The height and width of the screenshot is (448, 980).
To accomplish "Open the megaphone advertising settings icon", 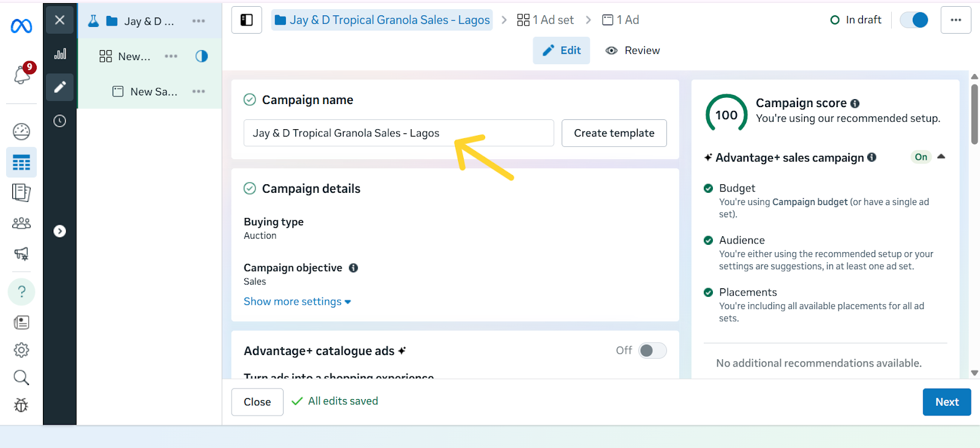I will (x=21, y=253).
